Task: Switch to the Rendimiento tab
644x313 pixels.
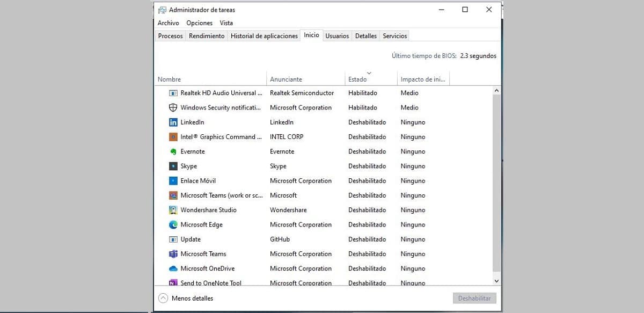Action: (207, 36)
